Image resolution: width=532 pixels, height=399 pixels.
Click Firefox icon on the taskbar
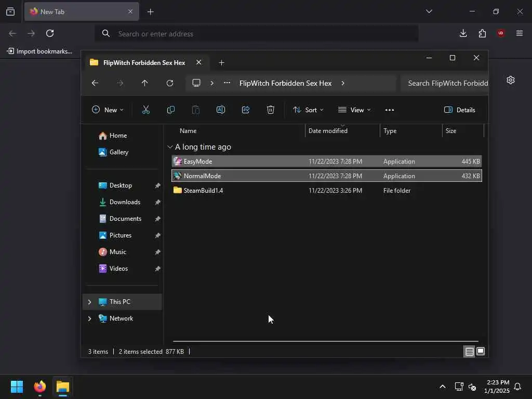click(x=39, y=387)
